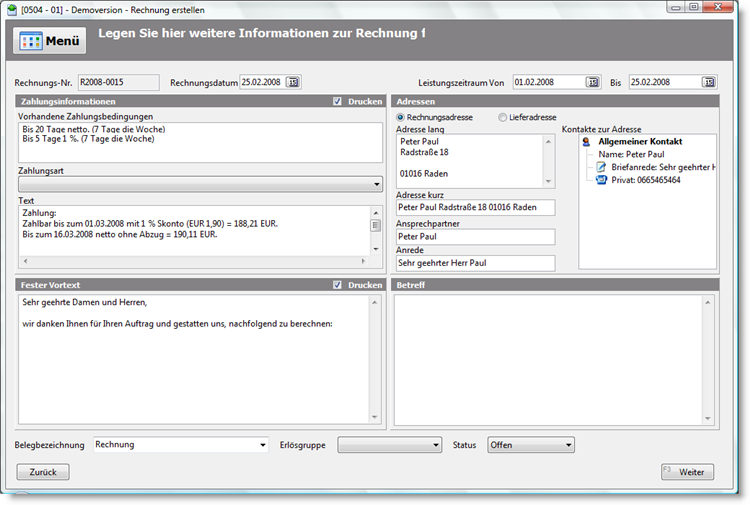
Task: Click the Briefanrede letter icon
Action: point(601,167)
